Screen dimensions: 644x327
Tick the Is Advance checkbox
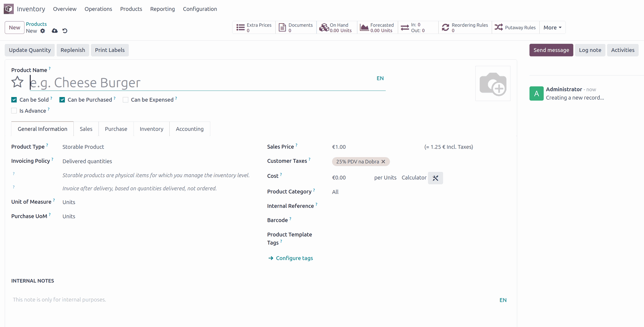[x=14, y=111]
